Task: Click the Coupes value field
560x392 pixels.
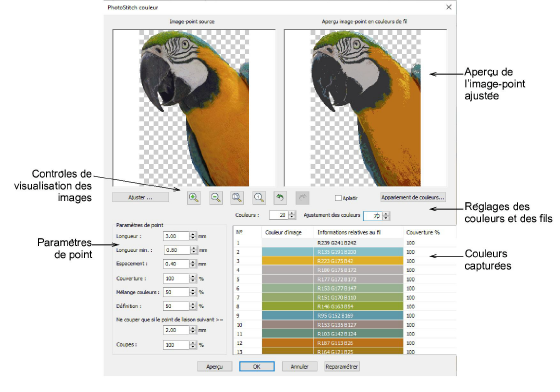Action: click(x=176, y=345)
